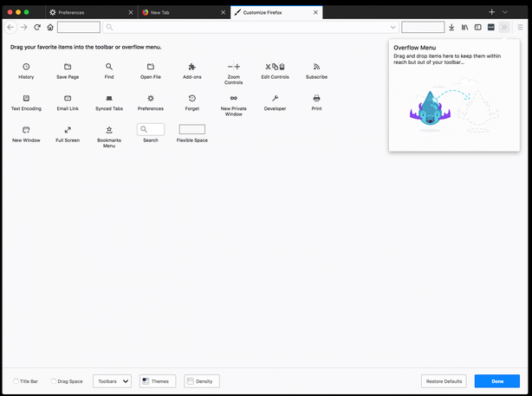Image resolution: width=532 pixels, height=396 pixels.
Task: Open the hamburger application menu
Action: click(520, 27)
